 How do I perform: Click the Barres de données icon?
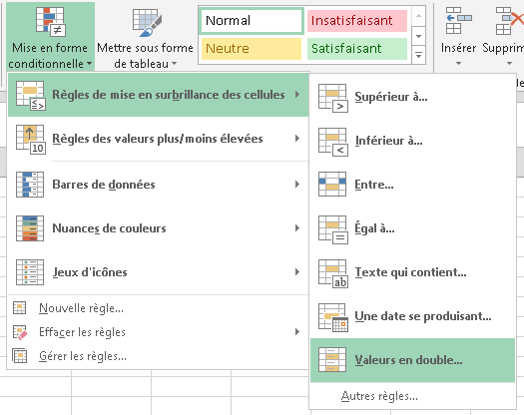click(30, 184)
